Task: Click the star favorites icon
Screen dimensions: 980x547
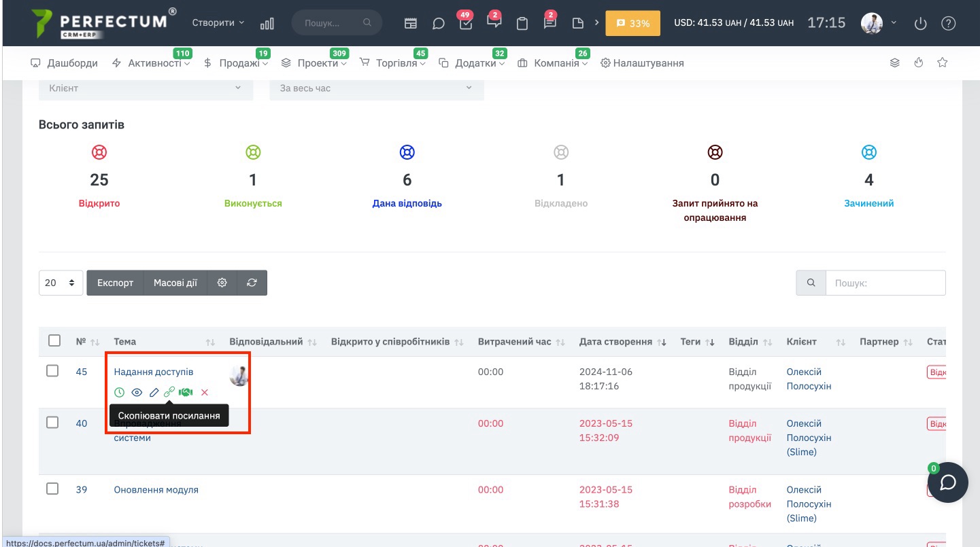Action: tap(943, 63)
